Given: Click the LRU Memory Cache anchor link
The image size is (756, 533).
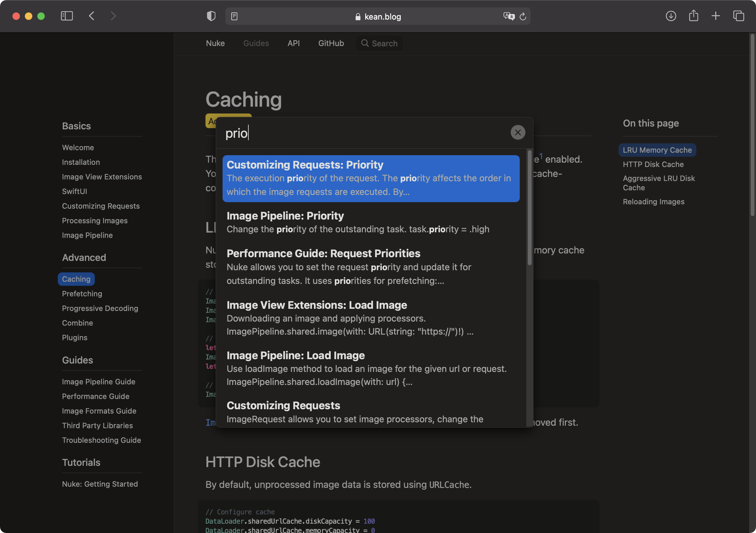Looking at the screenshot, I should [657, 150].
